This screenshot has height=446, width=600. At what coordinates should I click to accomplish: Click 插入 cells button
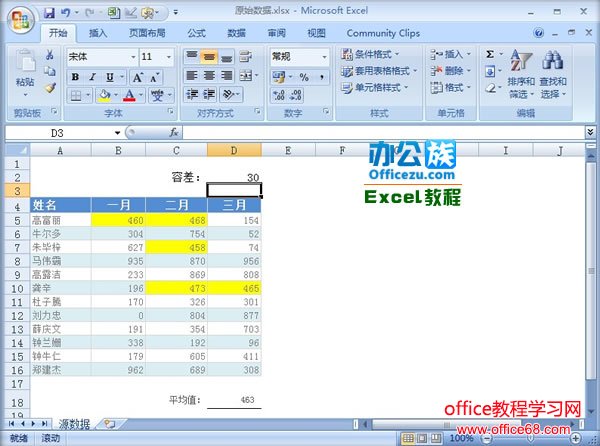[x=450, y=54]
